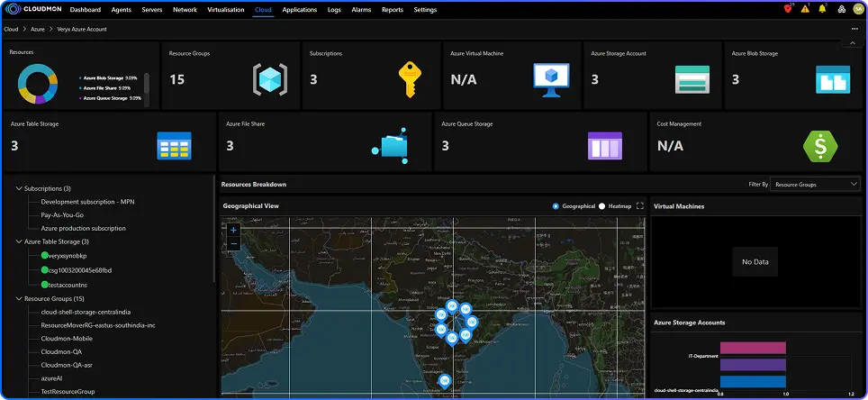Click the Azure Queue Storage purple icon
Image resolution: width=868 pixels, height=400 pixels.
[x=604, y=146]
